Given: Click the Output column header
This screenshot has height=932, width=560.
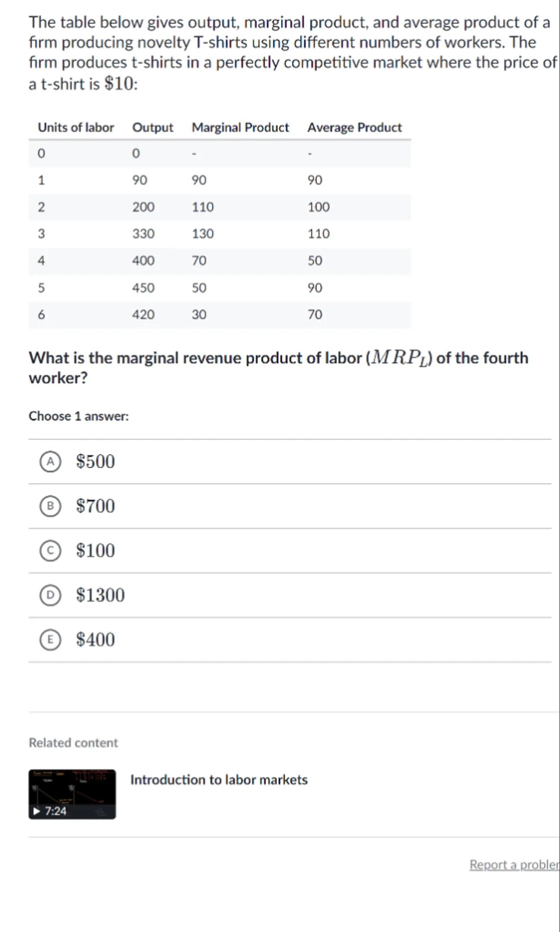Looking at the screenshot, I should [x=153, y=127].
